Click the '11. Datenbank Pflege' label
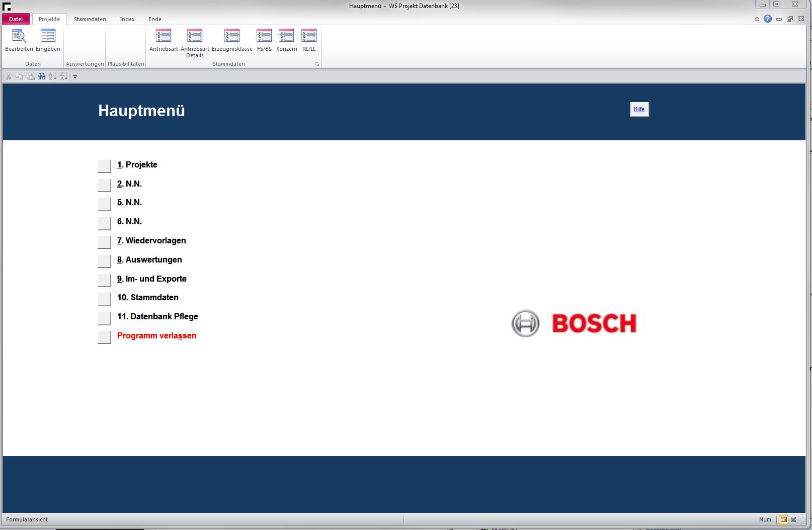The width and height of the screenshot is (812, 530). coord(157,316)
